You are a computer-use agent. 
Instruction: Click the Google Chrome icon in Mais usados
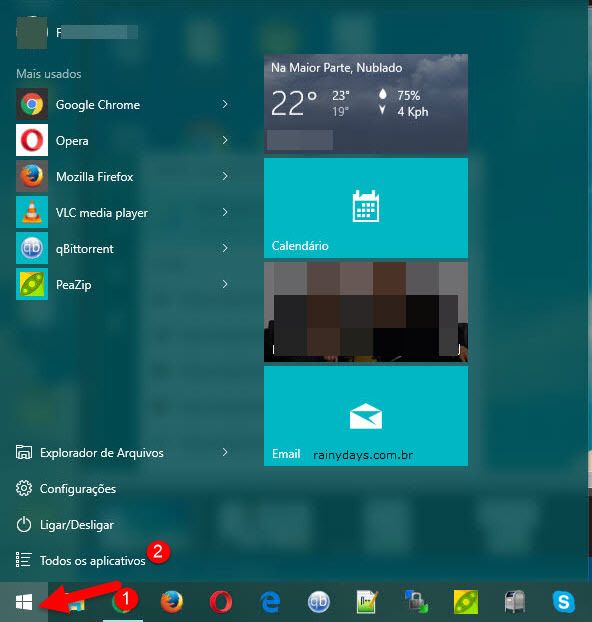(32, 104)
